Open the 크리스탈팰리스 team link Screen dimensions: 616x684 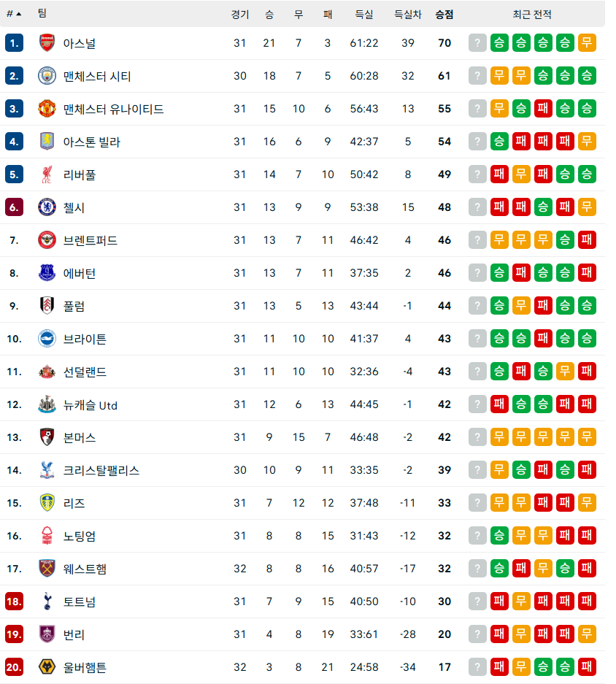point(101,470)
